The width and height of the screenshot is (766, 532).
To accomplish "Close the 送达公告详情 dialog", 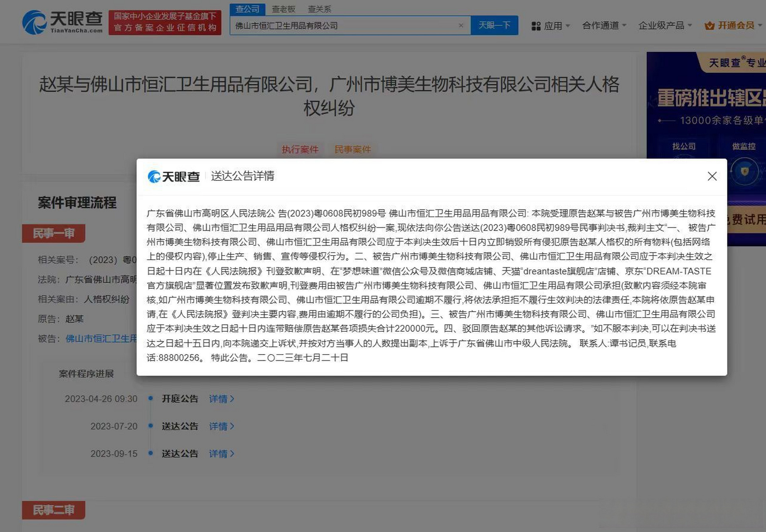I will (712, 176).
